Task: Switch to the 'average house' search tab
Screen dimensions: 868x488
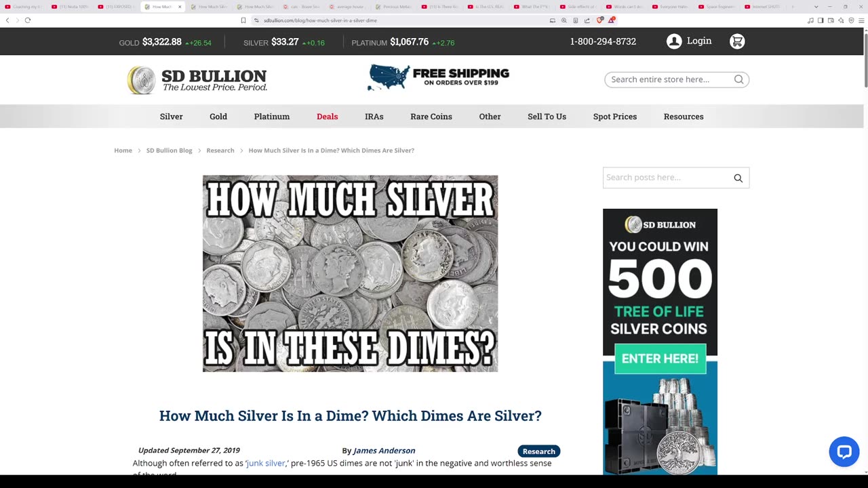Action: [x=347, y=7]
